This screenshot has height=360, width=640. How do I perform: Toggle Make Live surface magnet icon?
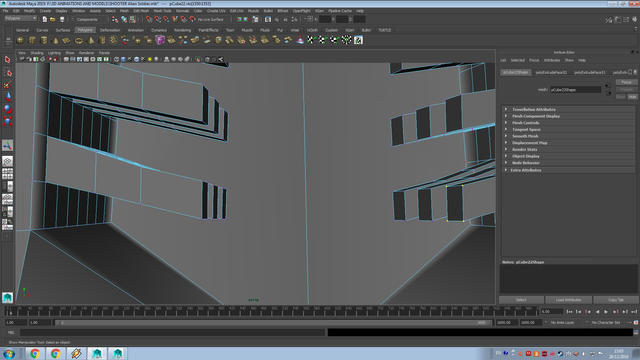point(192,19)
